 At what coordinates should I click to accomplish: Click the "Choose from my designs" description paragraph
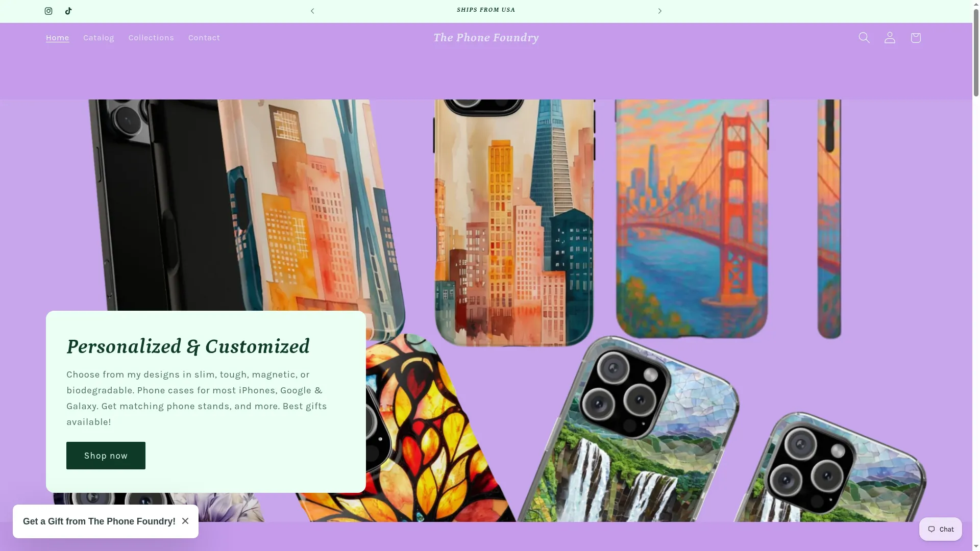click(197, 398)
